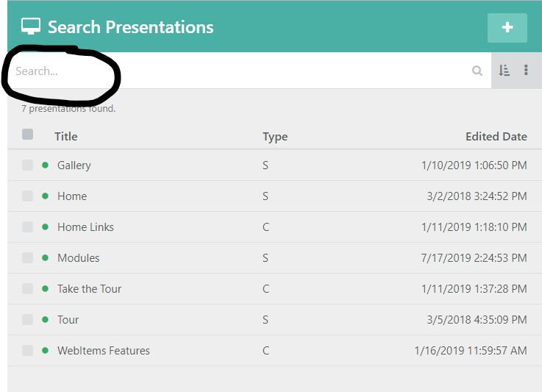Check the box for Home Links row
Viewport: 542px width, 392px height.
pos(27,227)
